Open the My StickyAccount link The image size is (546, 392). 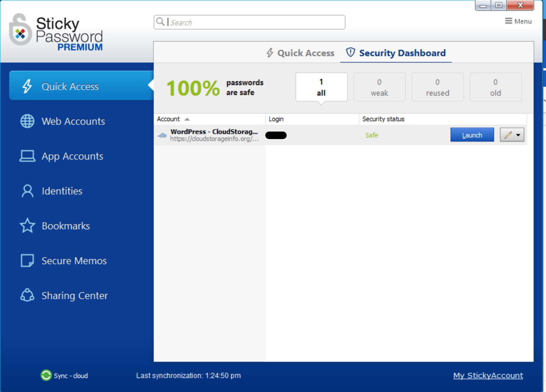488,375
